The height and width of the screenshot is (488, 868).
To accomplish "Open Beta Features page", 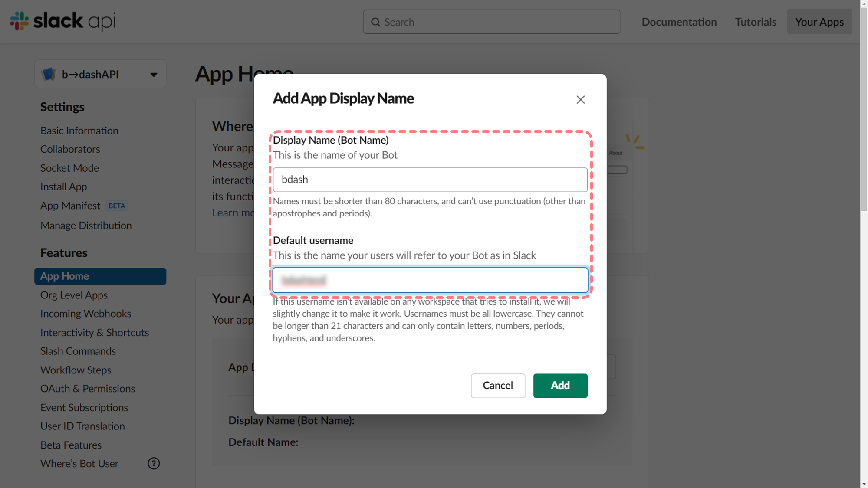I will click(x=71, y=445).
